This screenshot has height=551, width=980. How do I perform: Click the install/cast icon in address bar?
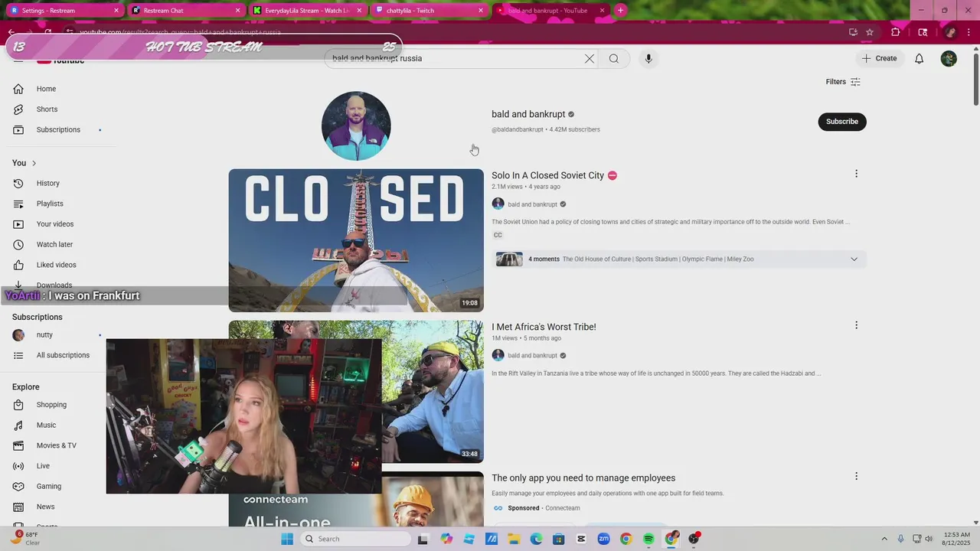coord(853,32)
